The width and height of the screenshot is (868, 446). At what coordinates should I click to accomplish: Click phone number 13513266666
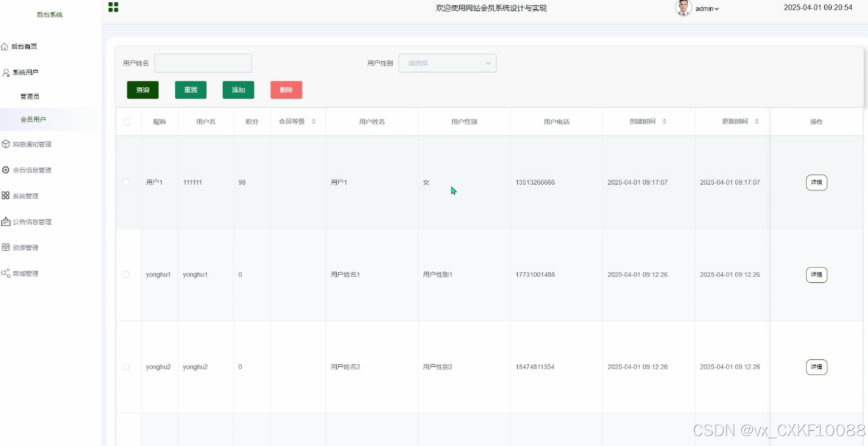(535, 182)
